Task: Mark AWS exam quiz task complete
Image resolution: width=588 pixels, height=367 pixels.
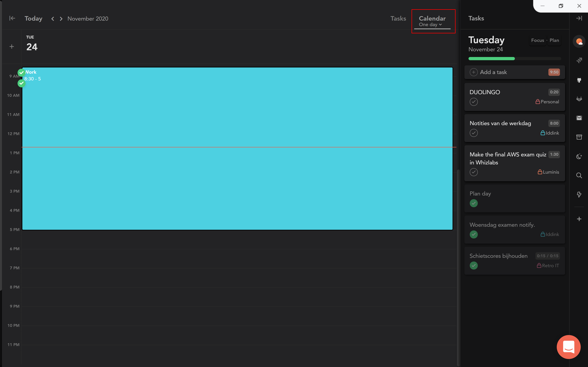Action: (x=473, y=172)
